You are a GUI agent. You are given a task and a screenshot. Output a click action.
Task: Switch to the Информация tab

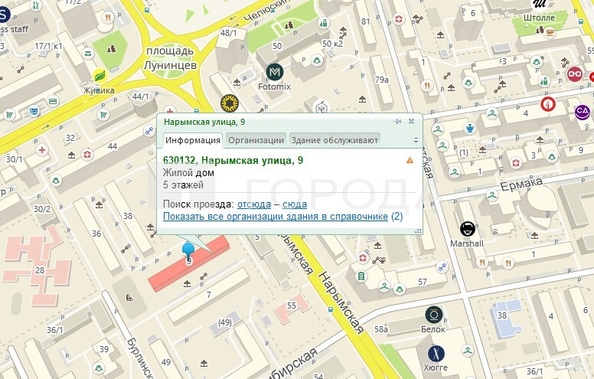tap(193, 140)
